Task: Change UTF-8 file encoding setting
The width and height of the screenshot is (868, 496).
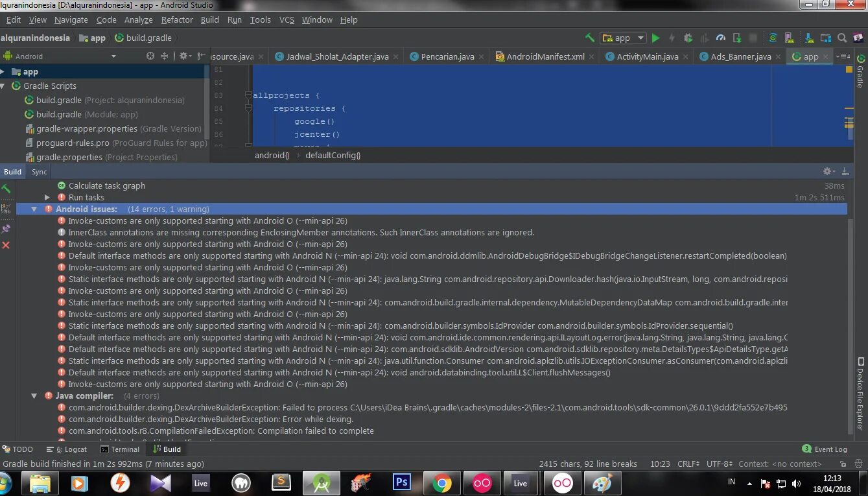Action: click(720, 464)
